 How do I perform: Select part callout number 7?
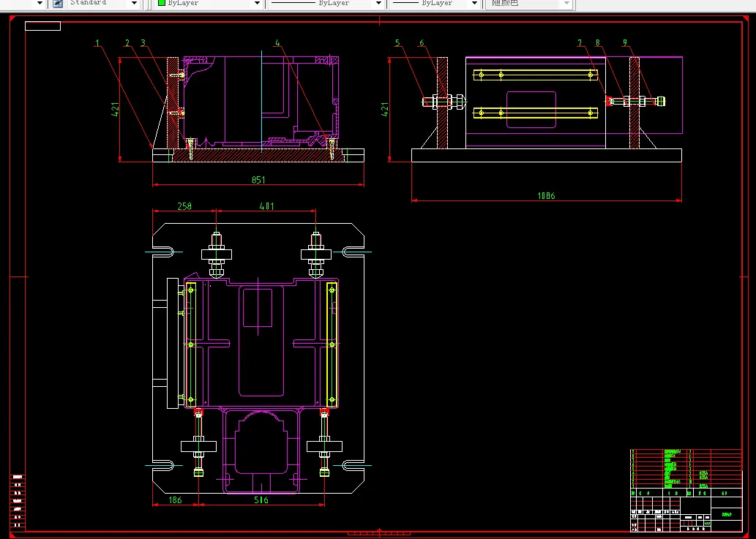tap(580, 43)
